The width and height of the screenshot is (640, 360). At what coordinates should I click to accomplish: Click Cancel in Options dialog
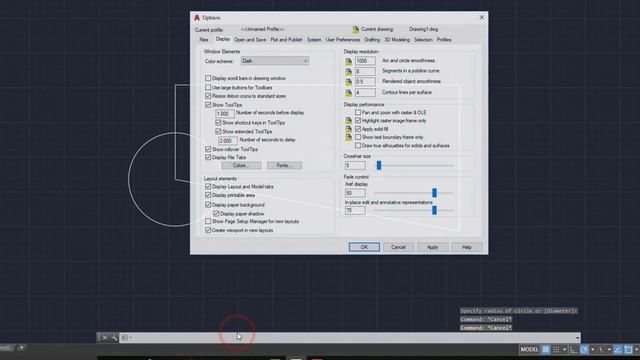pyautogui.click(x=398, y=247)
